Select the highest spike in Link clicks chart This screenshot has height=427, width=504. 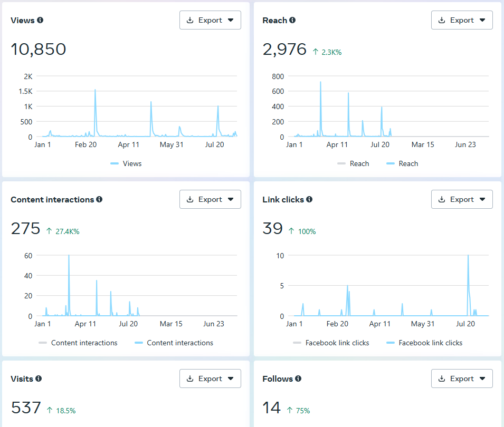pos(468,256)
